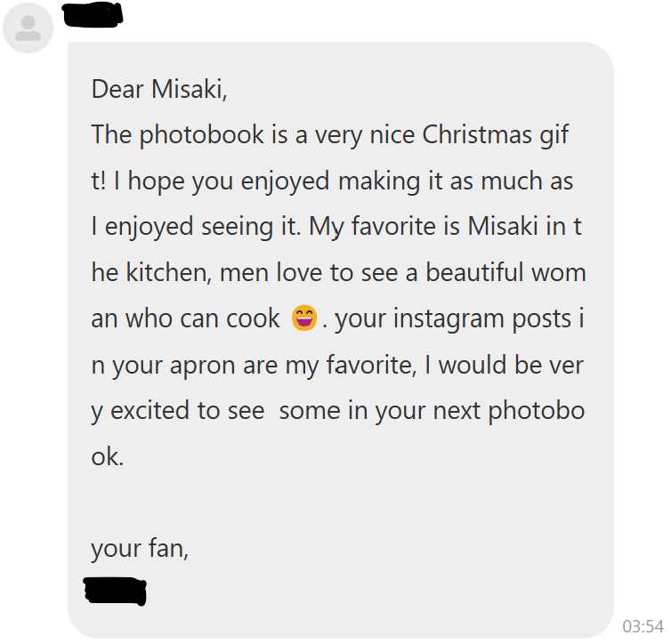This screenshot has height=644, width=671.
Task: Click the sender's gray profile avatar
Action: 28,29
